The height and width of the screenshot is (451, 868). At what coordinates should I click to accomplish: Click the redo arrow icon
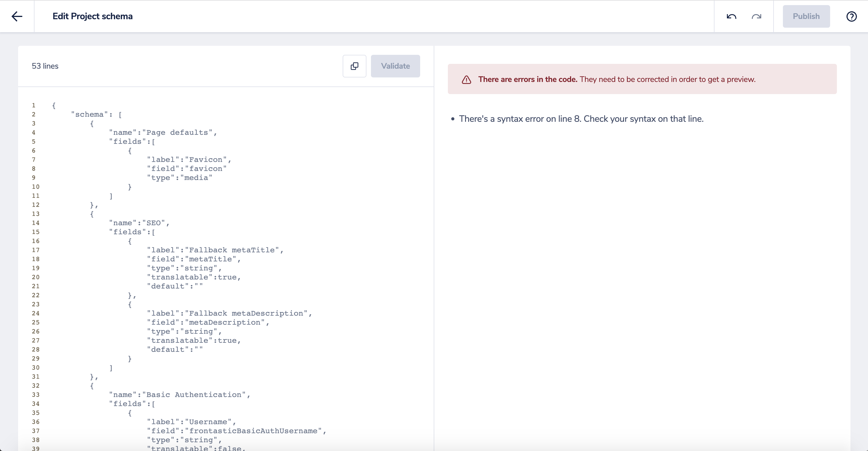point(756,16)
